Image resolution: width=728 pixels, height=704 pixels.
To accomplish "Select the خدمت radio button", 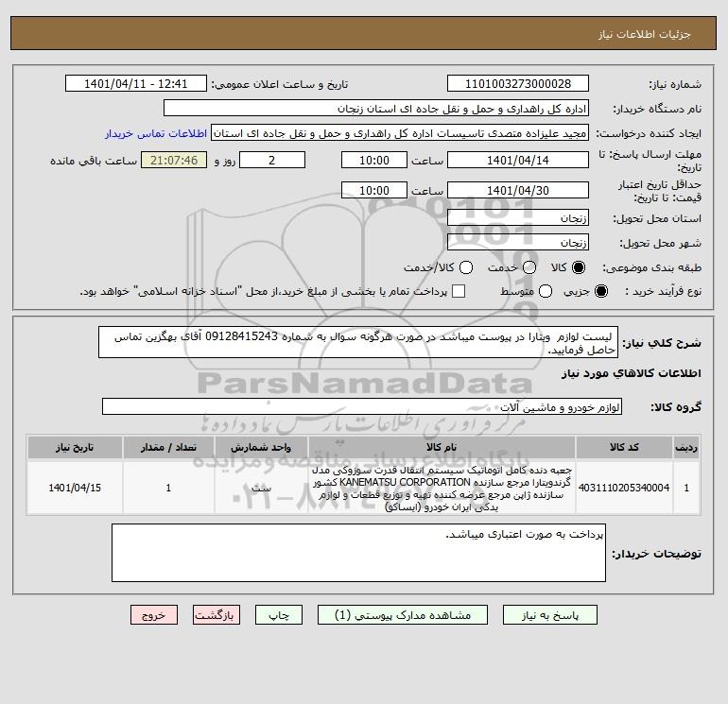I will tap(529, 267).
